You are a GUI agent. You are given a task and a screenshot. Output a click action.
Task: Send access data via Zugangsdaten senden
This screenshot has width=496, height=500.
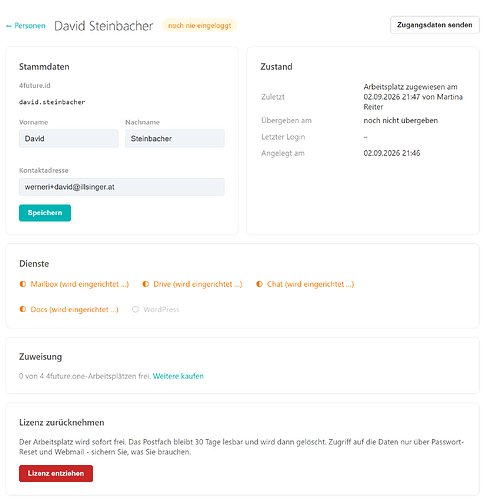[435, 25]
